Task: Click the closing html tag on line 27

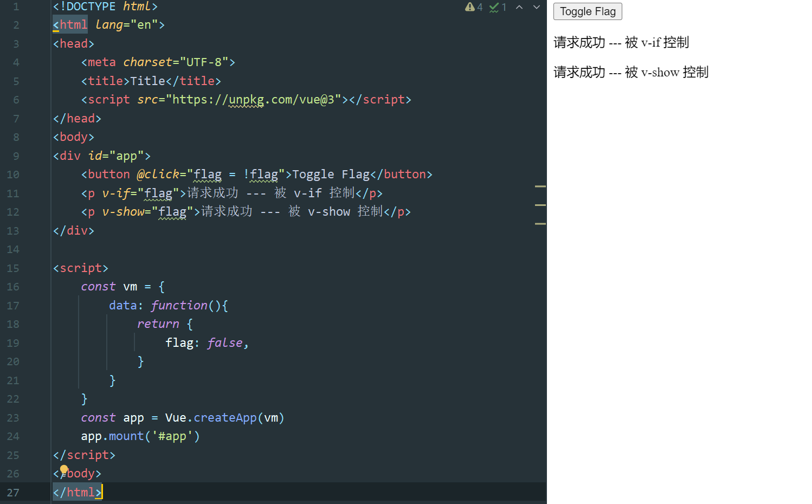Action: 77,493
